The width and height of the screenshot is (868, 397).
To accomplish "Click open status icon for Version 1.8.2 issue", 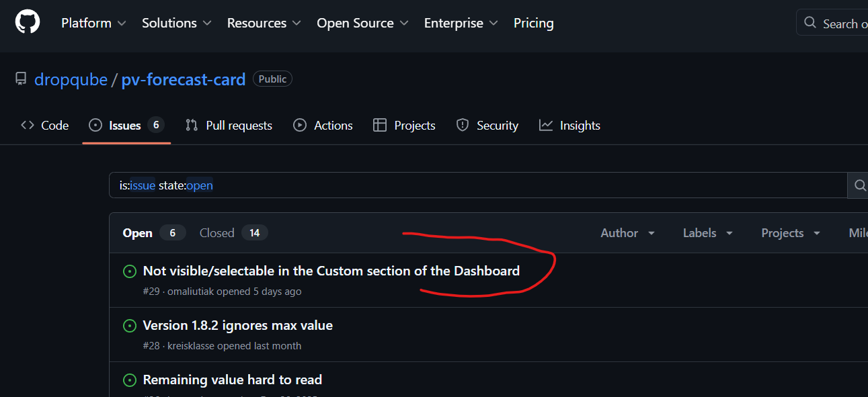I will [129, 326].
